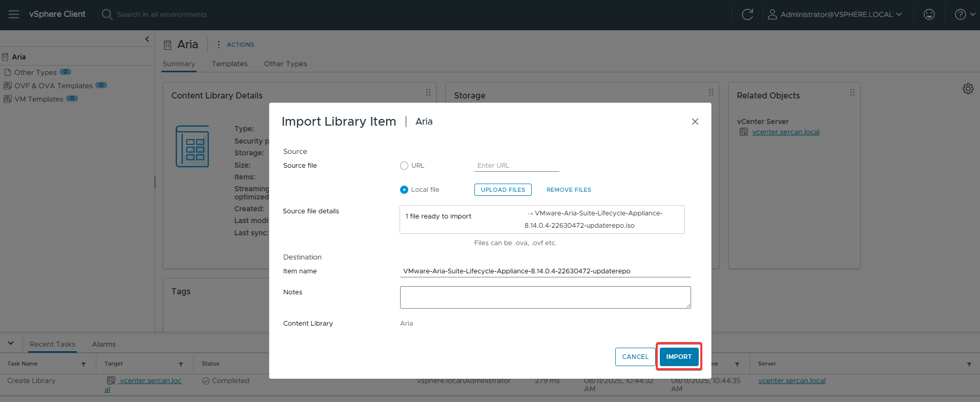Click the Content Library Details drag handle
980x402 pixels.
point(428,92)
